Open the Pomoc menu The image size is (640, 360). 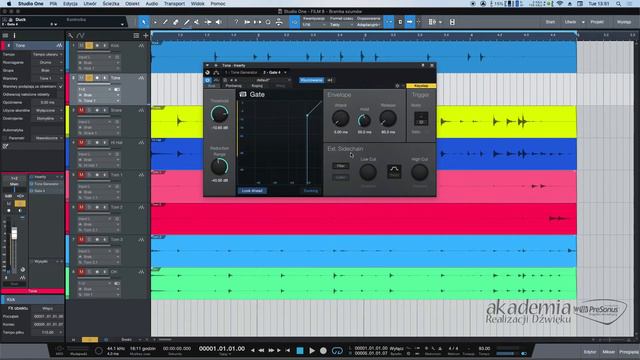coord(218,4)
